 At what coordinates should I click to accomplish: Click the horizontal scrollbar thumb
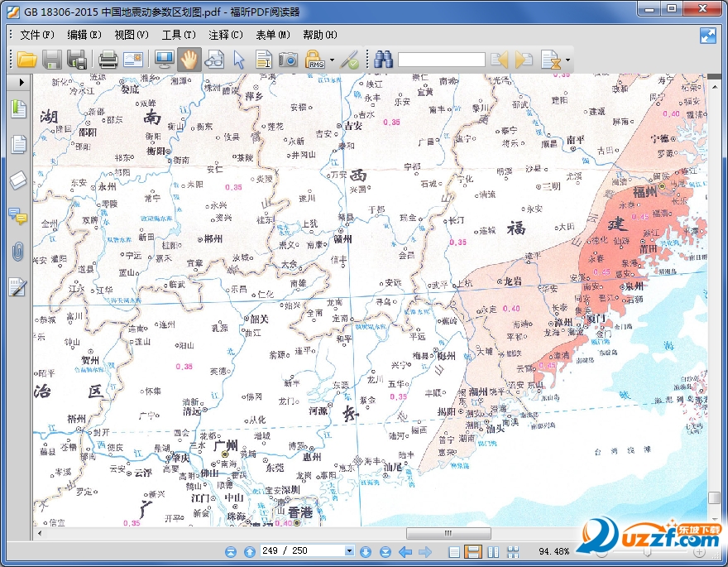[448, 533]
